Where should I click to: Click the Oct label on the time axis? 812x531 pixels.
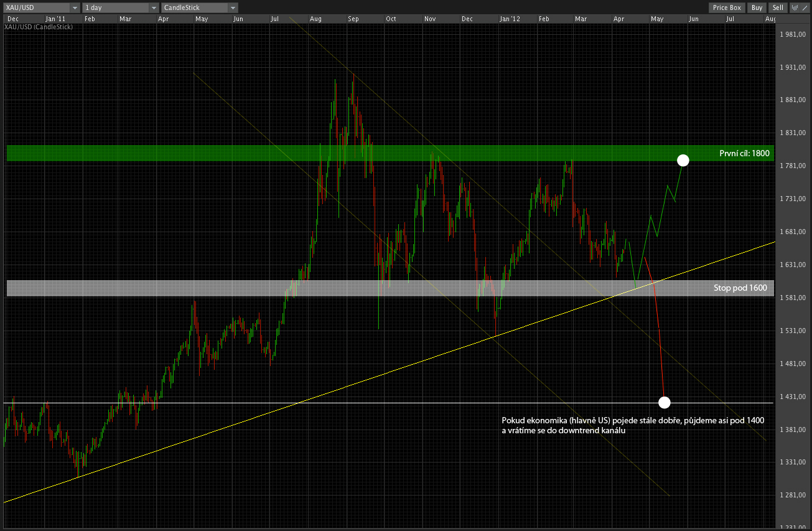[x=391, y=19]
